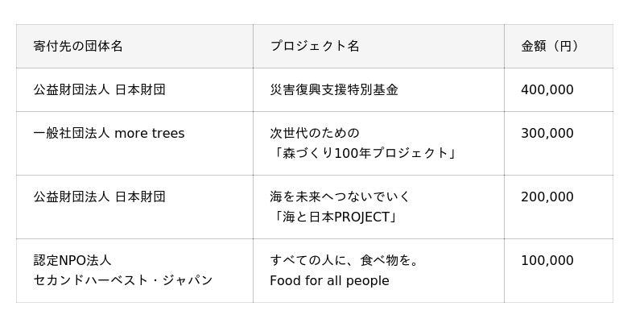Select the 次世代のための text line
Image resolution: width=644 pixels, height=327 pixels.
315,133
